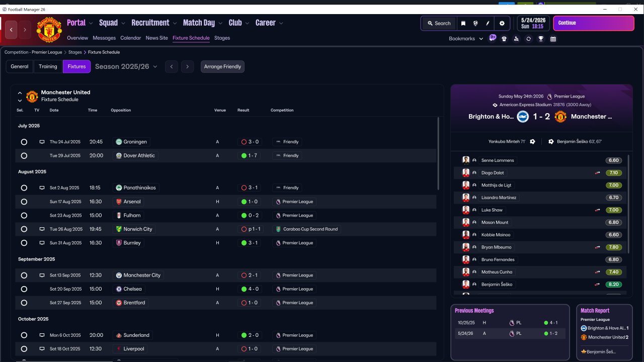Screen dimensions: 644x362
Task: Click the shirt icon in shortcuts row
Action: pyautogui.click(x=504, y=39)
